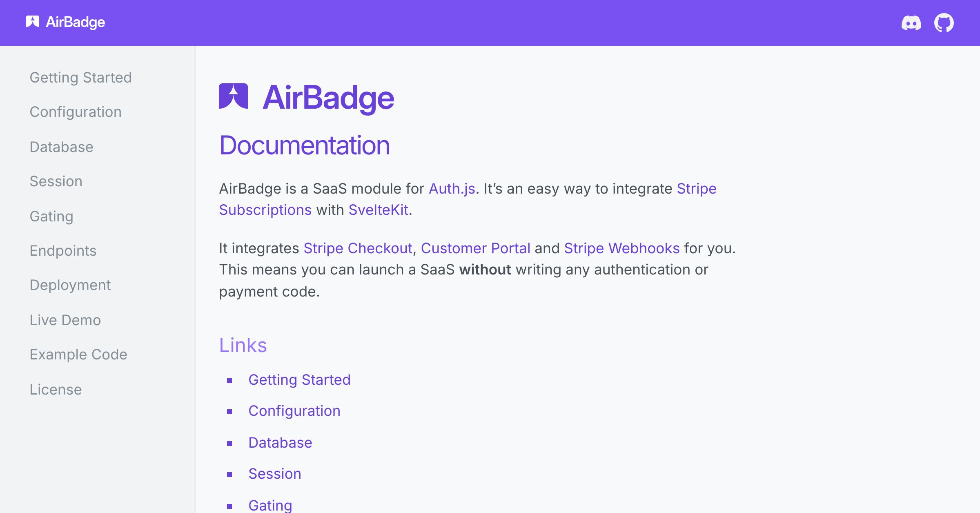This screenshot has width=980, height=513.
Task: Open Endpoints from the sidebar
Action: pos(63,251)
